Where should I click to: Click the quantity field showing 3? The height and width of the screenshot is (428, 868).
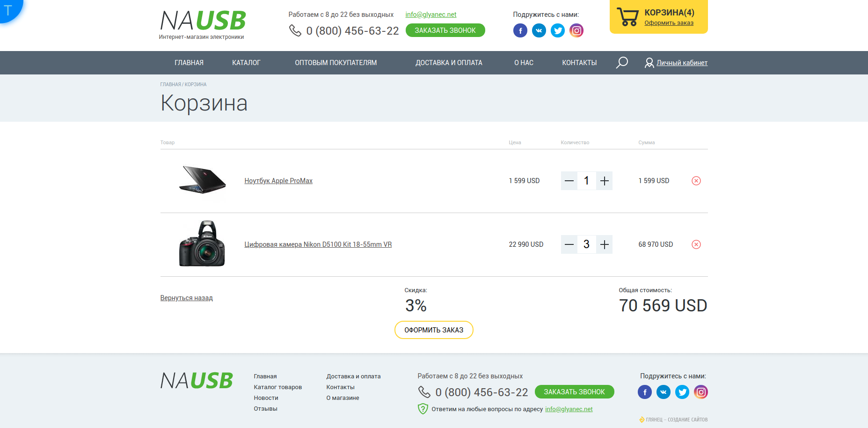coord(586,244)
